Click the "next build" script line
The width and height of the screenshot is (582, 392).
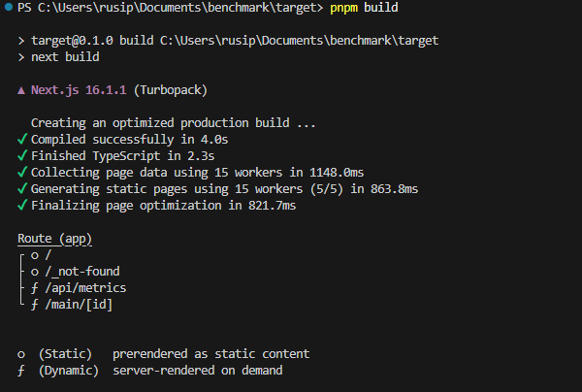(63, 57)
